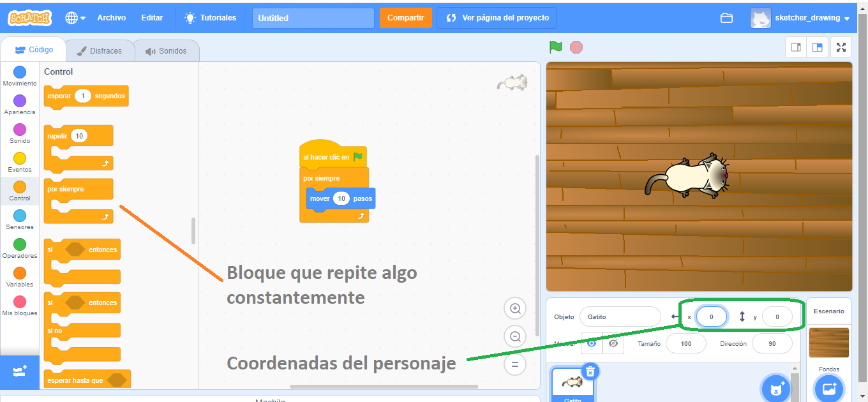Viewport: 868px width, 402px height.
Task: Switch to the Disfraces tab
Action: [100, 50]
